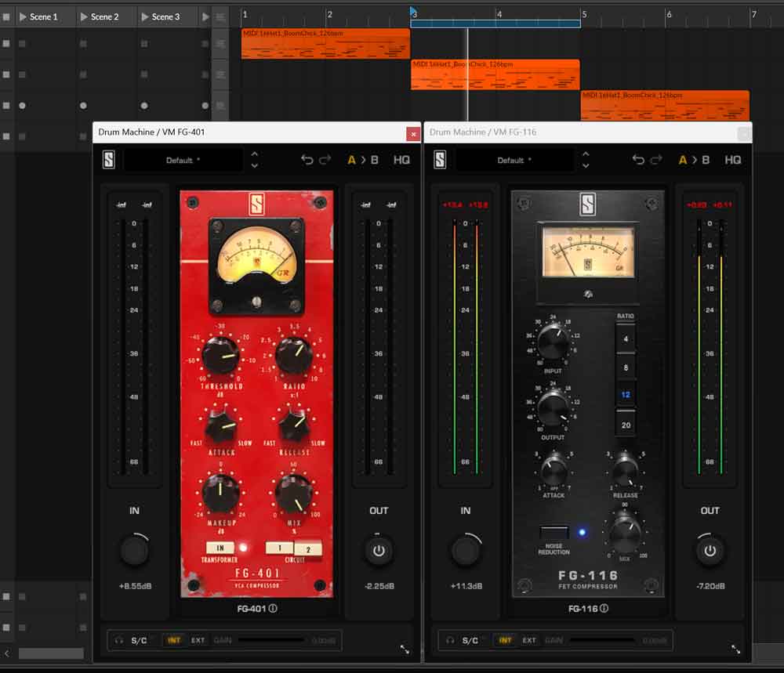Open the Default preset menu in FG-116

tap(514, 160)
